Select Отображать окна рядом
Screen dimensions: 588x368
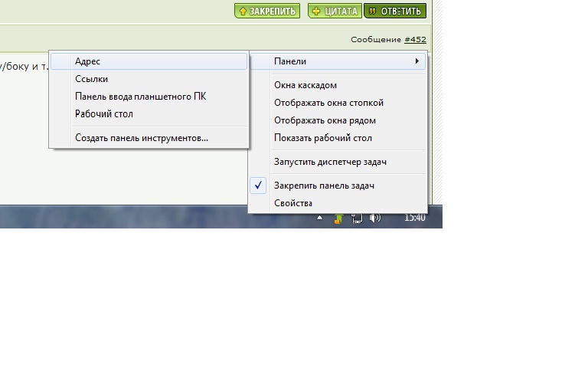[x=325, y=120]
